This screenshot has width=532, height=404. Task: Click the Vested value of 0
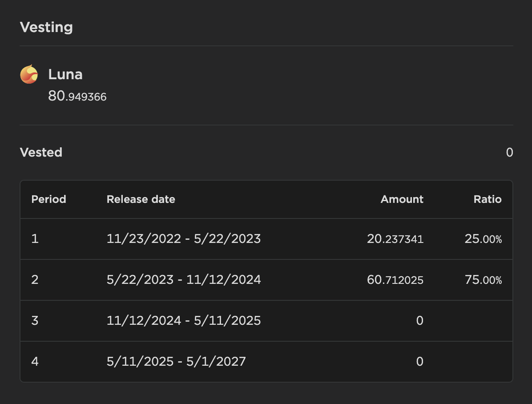pyautogui.click(x=509, y=153)
